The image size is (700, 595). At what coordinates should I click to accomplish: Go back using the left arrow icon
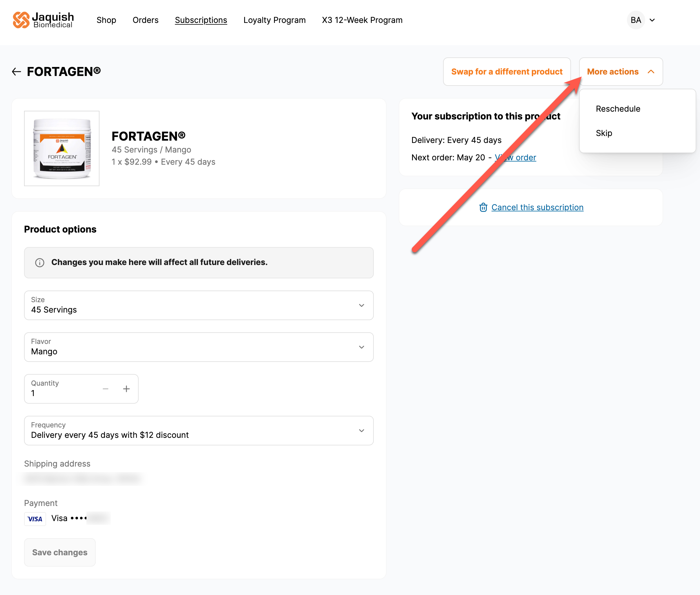click(17, 72)
